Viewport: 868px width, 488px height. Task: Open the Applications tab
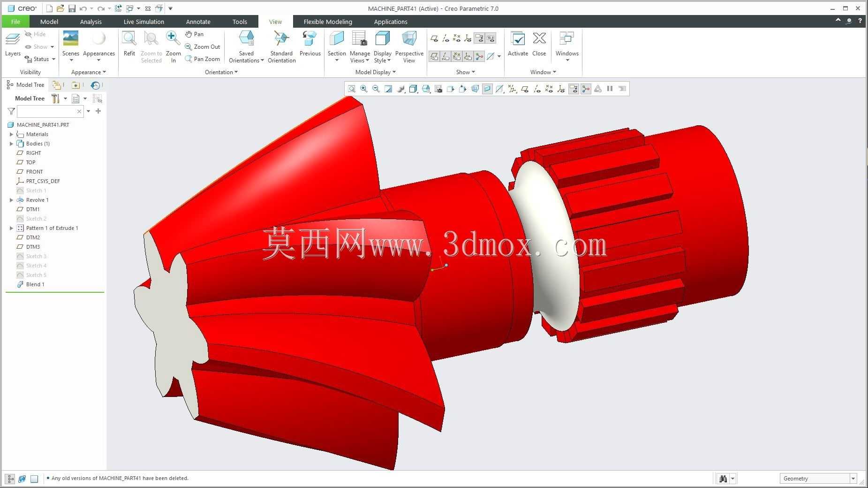(x=391, y=22)
